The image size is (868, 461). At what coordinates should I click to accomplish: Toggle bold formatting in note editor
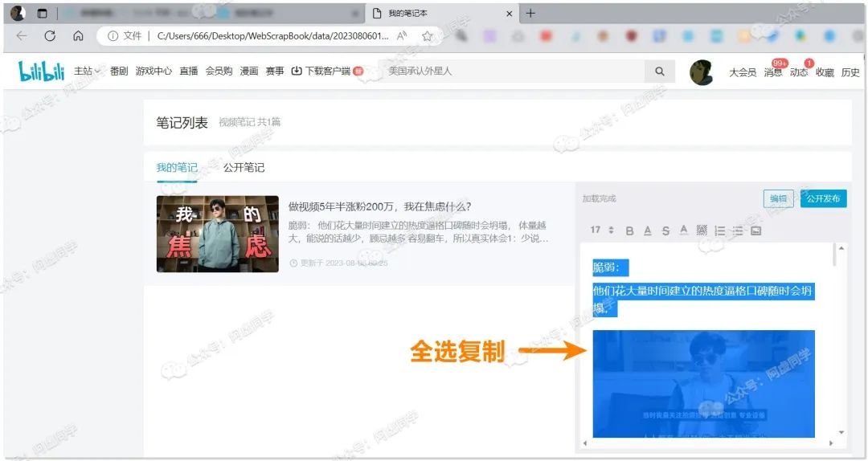[x=629, y=230]
